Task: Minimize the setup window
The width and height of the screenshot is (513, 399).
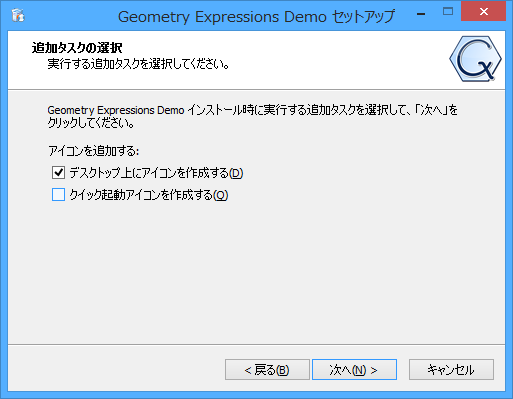Action: pos(421,14)
